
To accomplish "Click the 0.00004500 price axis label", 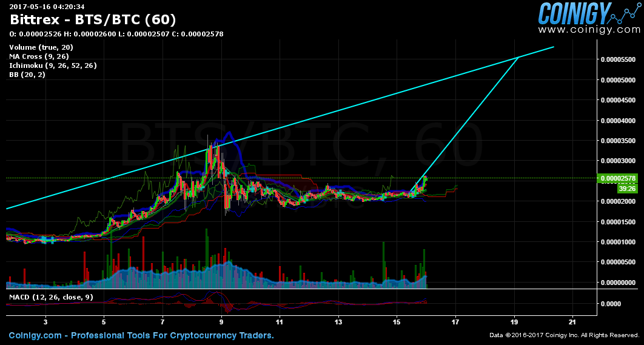I will pyautogui.click(x=619, y=100).
